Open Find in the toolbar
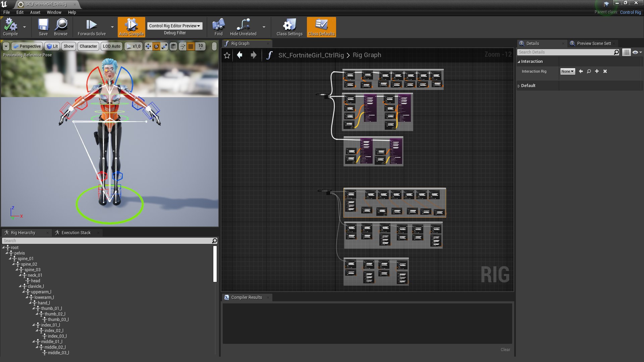This screenshot has height=362, width=644. [218, 27]
